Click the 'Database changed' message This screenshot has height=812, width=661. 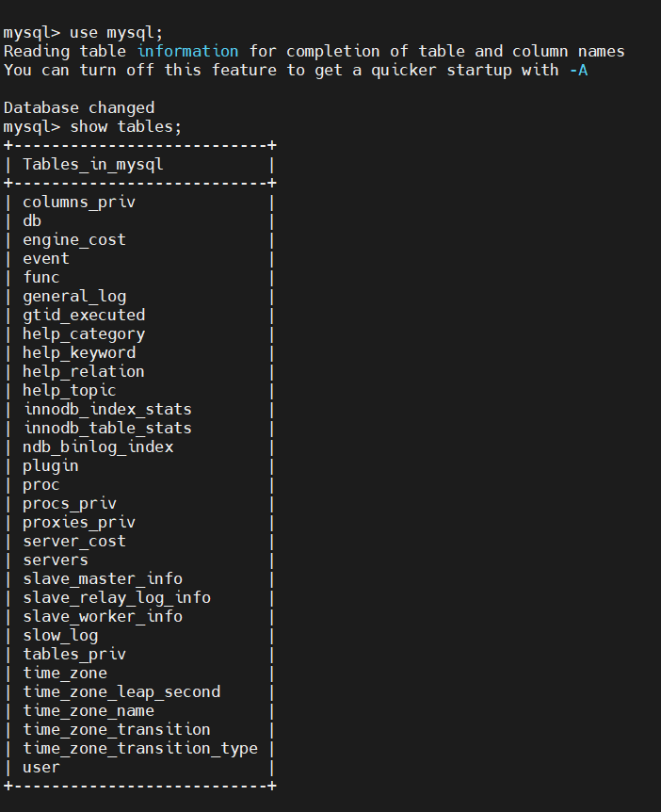click(x=79, y=107)
